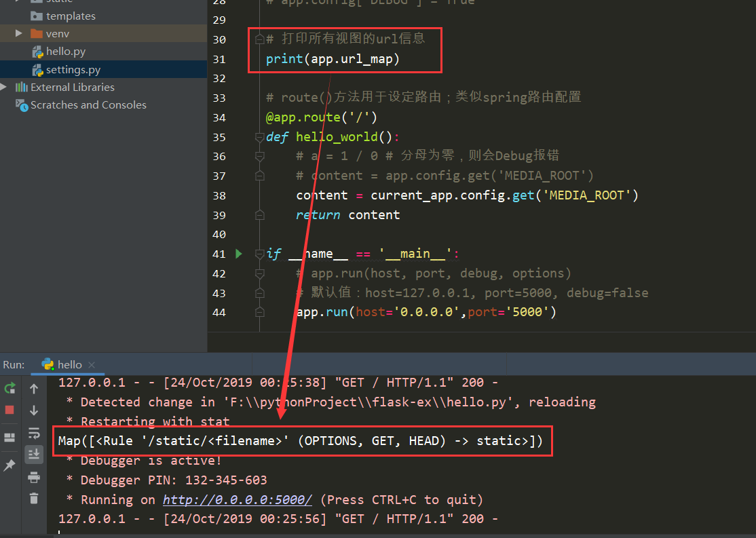This screenshot has height=538, width=756.
Task: Click the templates folder icon
Action: 37,16
